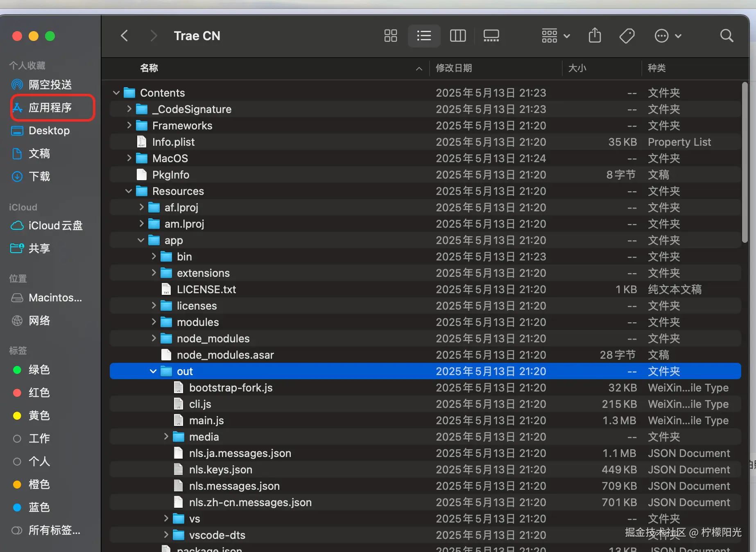The width and height of the screenshot is (756, 552).
Task: Select nls.messages.json file
Action: pyautogui.click(x=426, y=486)
